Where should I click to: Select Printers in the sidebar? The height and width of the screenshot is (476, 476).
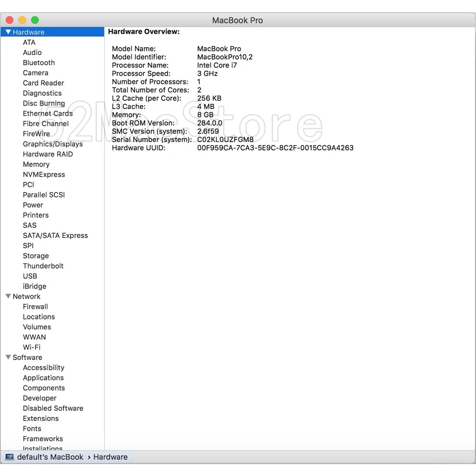36,215
